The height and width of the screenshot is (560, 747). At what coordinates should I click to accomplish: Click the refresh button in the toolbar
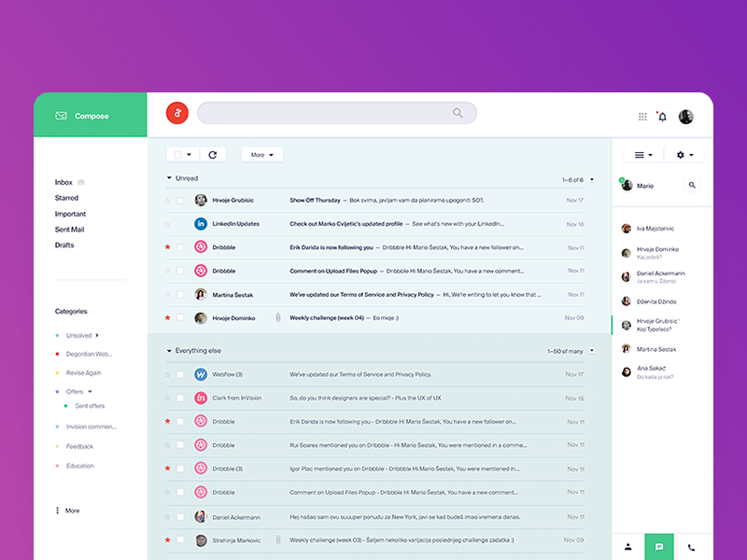(x=212, y=155)
